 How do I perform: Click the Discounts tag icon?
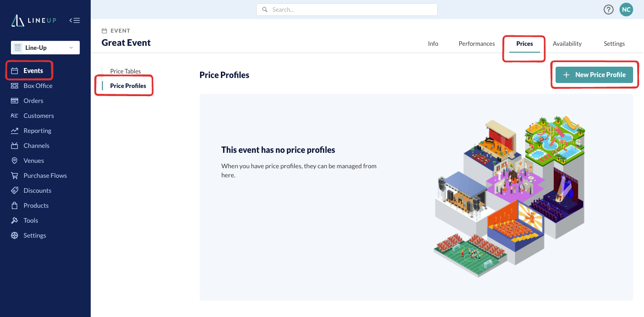[15, 190]
